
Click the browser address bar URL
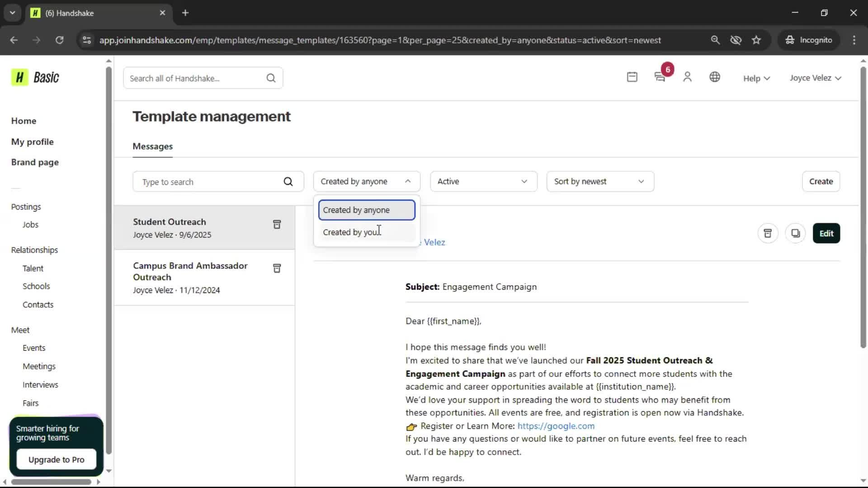pyautogui.click(x=380, y=40)
